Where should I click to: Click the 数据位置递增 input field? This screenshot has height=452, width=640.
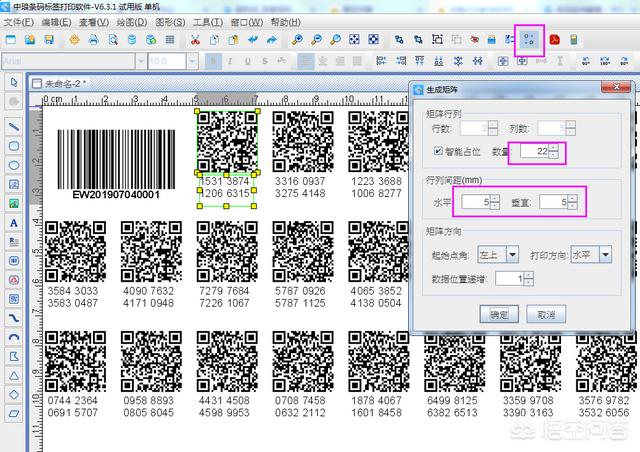pos(509,279)
